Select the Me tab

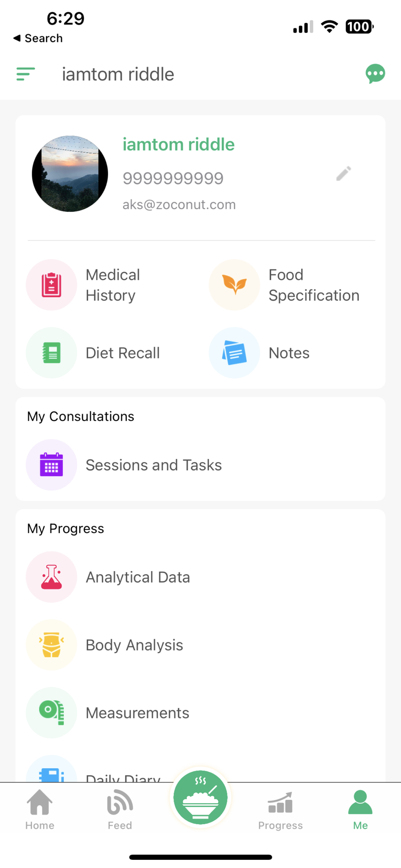(360, 809)
